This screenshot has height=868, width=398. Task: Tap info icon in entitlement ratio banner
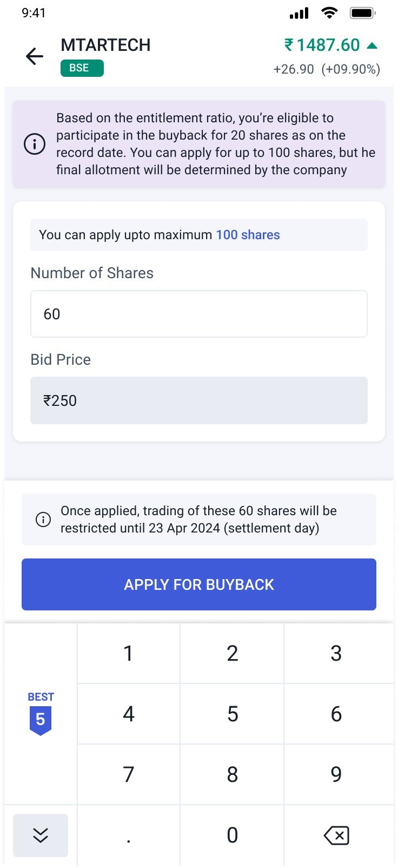35,144
